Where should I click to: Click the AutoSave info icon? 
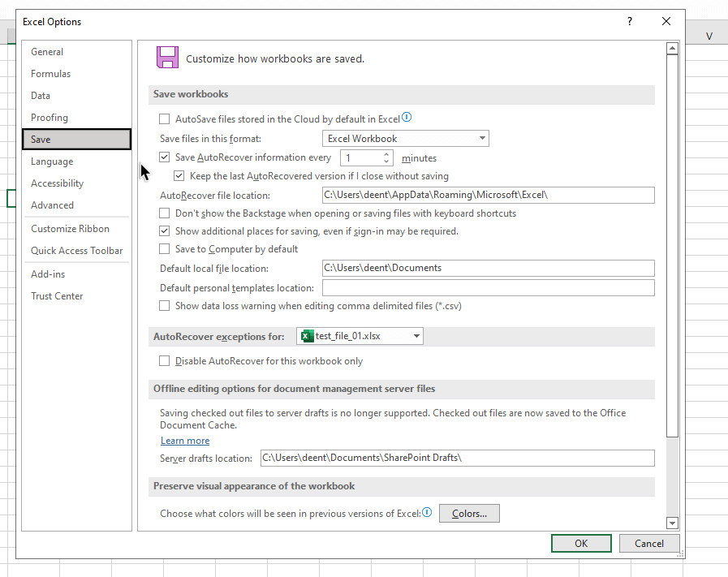point(407,118)
